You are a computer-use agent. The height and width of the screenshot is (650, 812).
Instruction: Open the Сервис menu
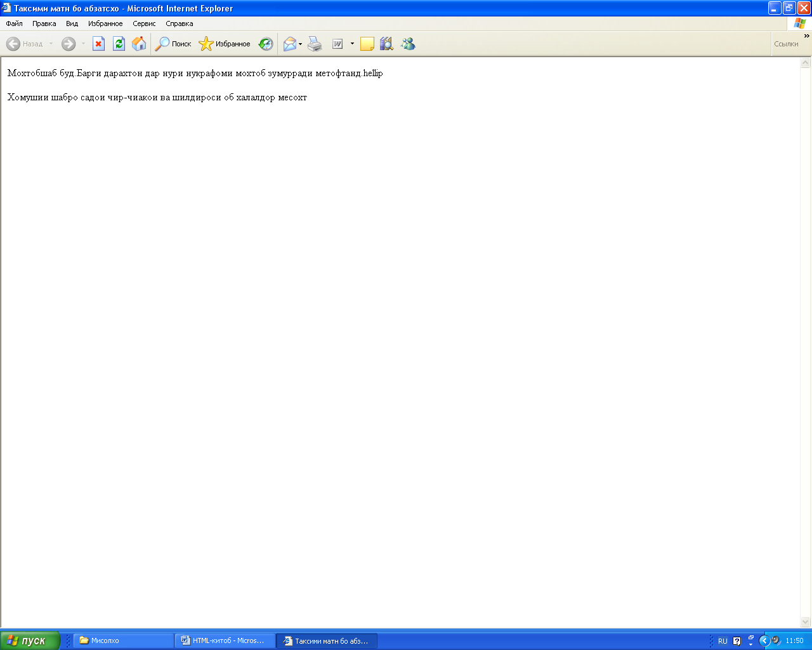144,23
